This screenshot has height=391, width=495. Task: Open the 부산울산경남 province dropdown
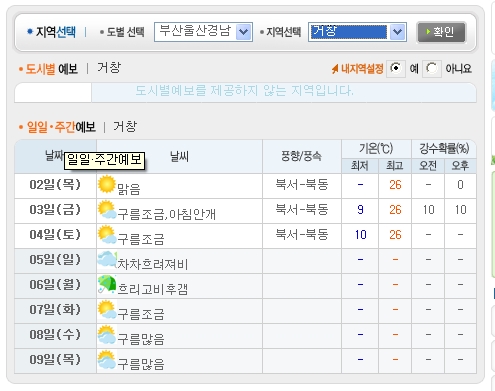(x=203, y=32)
